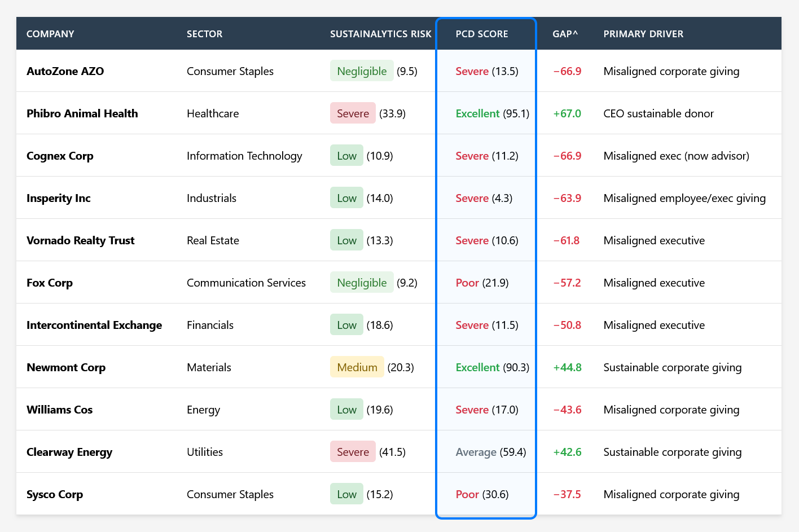Click the Low risk badge for Cognex Corp
The image size is (799, 532).
tap(346, 156)
